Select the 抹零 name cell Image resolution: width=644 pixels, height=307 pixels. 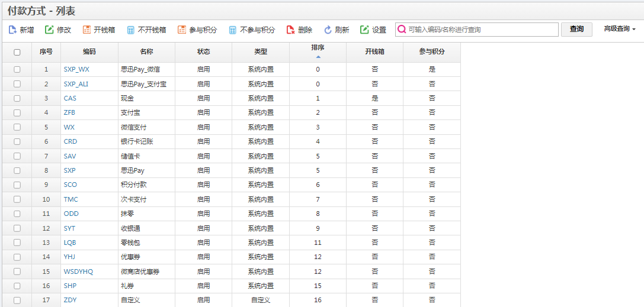[x=146, y=214]
